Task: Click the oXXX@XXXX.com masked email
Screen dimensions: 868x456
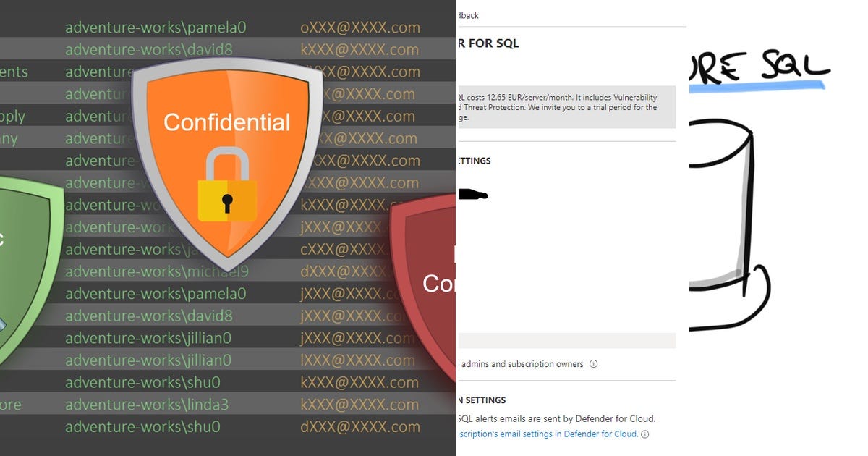Action: 360,28
